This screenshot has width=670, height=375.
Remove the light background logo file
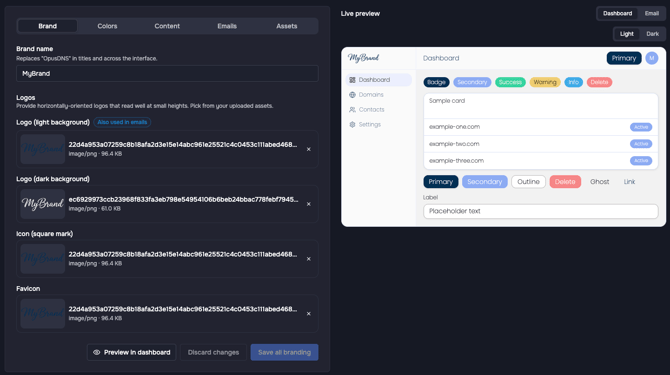(309, 149)
